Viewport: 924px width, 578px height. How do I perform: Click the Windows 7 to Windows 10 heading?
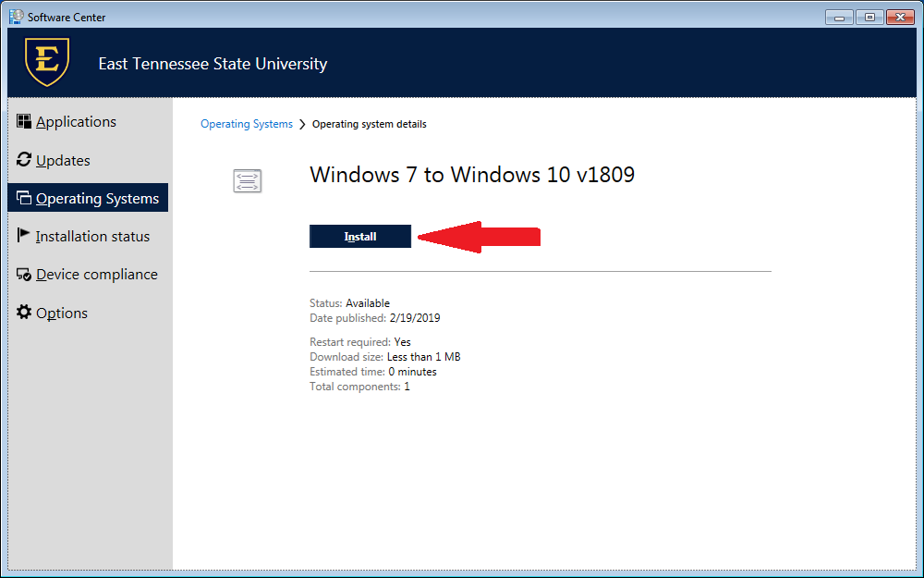(x=472, y=175)
